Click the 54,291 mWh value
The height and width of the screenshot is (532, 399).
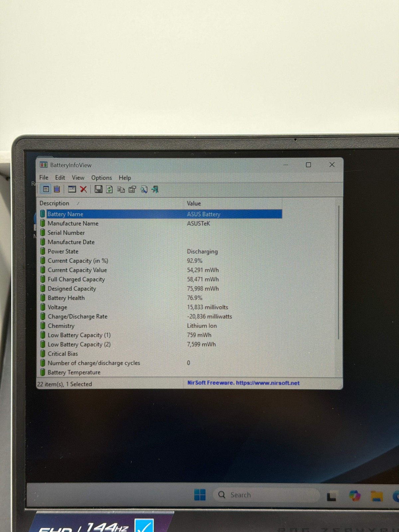tap(203, 270)
